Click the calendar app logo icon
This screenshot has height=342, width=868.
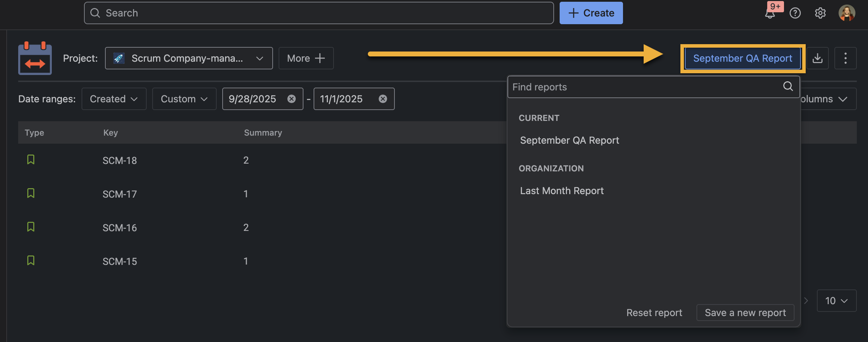pyautogui.click(x=35, y=58)
